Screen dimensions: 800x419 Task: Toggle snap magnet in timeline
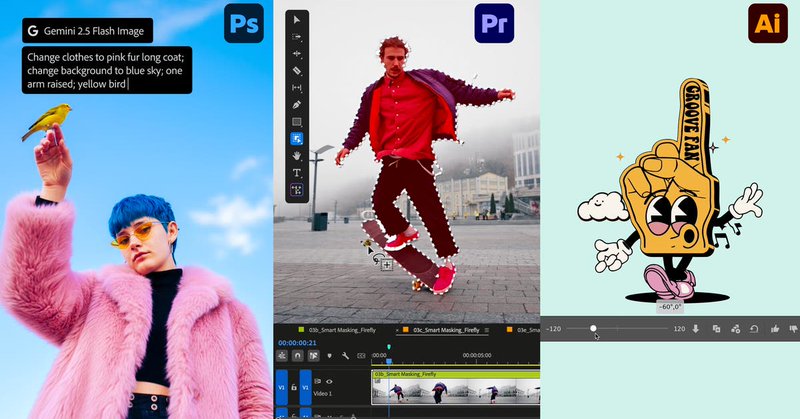(297, 355)
